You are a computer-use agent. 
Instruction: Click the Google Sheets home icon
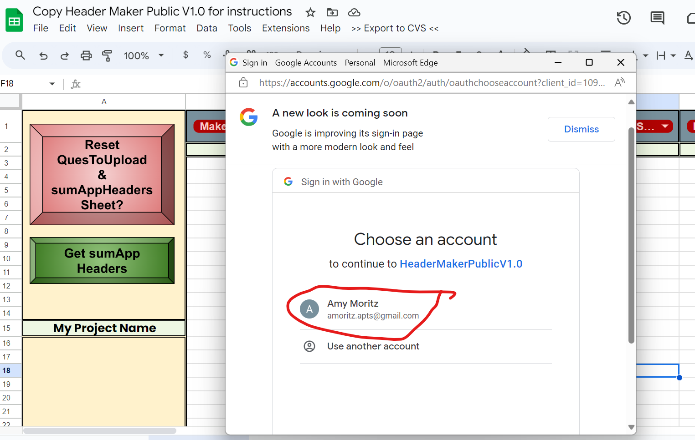tap(15, 20)
